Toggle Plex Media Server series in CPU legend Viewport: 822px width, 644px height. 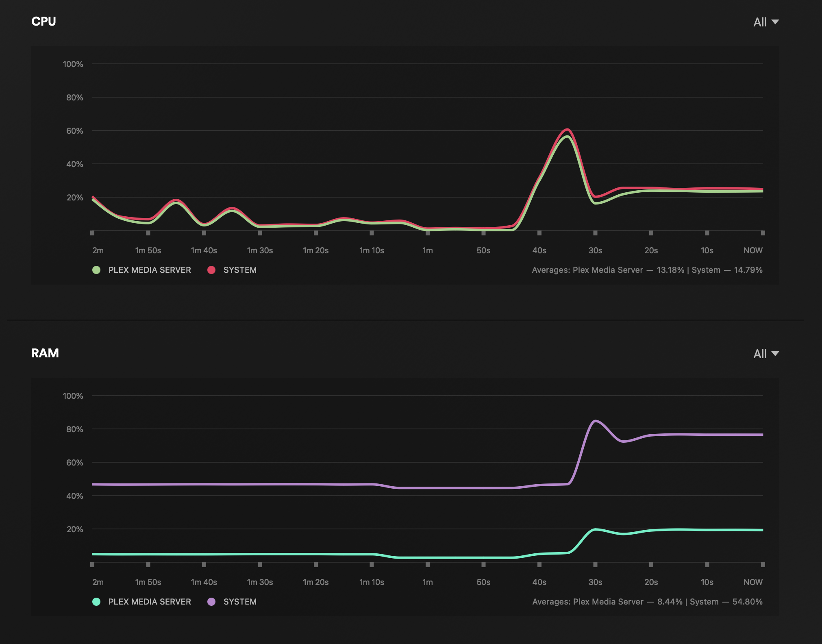pos(149,270)
